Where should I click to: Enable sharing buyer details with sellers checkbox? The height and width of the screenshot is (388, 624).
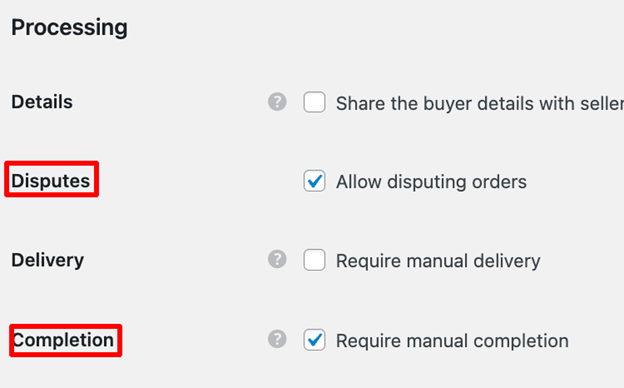(x=314, y=102)
